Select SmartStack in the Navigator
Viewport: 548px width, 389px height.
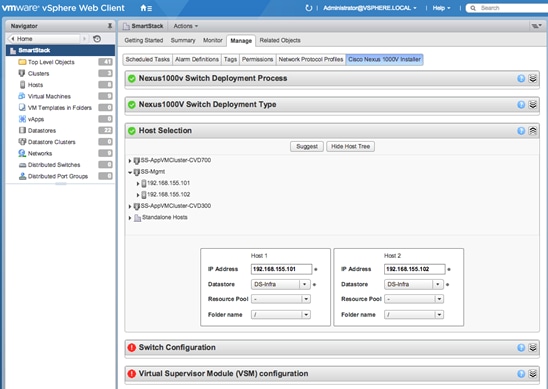[60, 50]
